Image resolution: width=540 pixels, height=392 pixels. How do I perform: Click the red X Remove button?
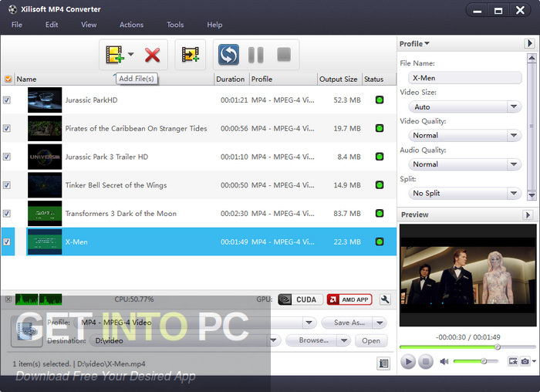click(x=152, y=55)
